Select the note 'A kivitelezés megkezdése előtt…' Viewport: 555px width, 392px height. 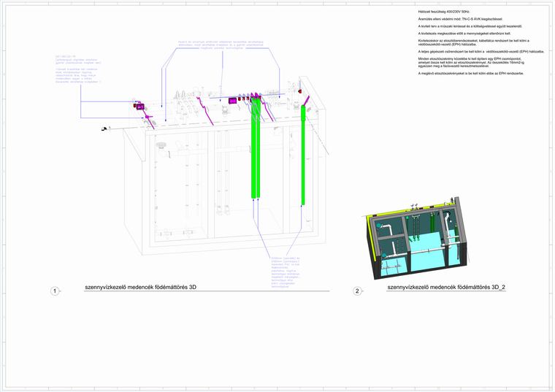pos(464,34)
